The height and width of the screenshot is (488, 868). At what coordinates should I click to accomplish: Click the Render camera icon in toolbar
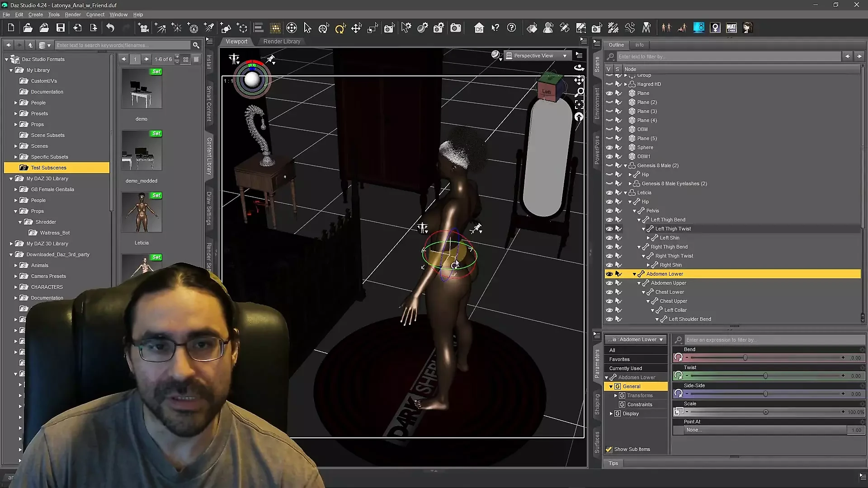(456, 28)
